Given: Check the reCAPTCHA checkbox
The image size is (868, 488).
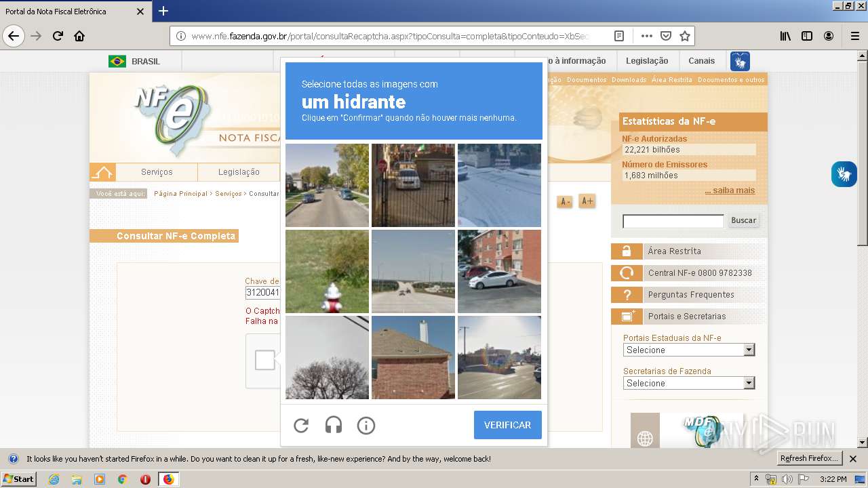Looking at the screenshot, I should [x=265, y=361].
